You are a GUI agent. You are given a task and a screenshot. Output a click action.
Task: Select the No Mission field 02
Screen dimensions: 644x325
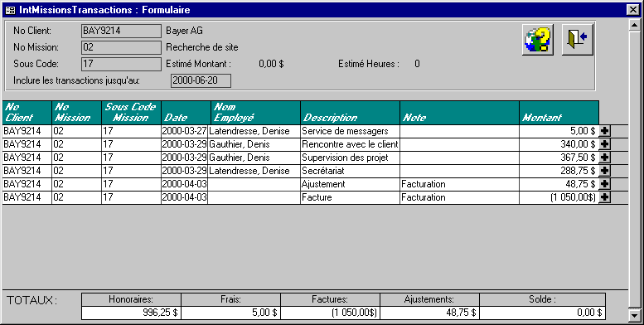click(x=121, y=47)
